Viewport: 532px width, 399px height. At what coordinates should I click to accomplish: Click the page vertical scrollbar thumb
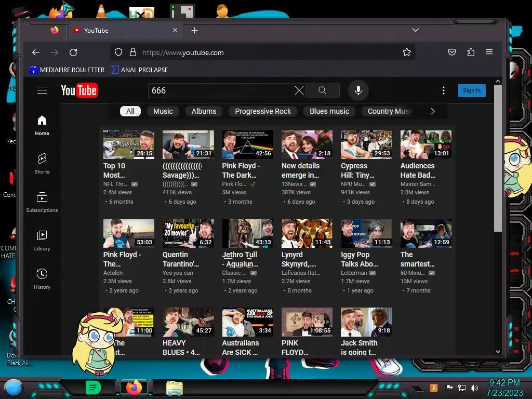pyautogui.click(x=497, y=158)
